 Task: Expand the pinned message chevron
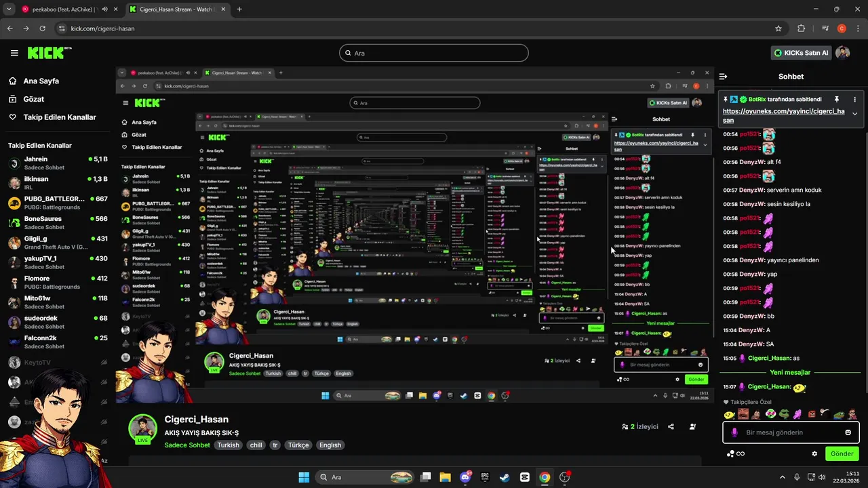pyautogui.click(x=854, y=114)
